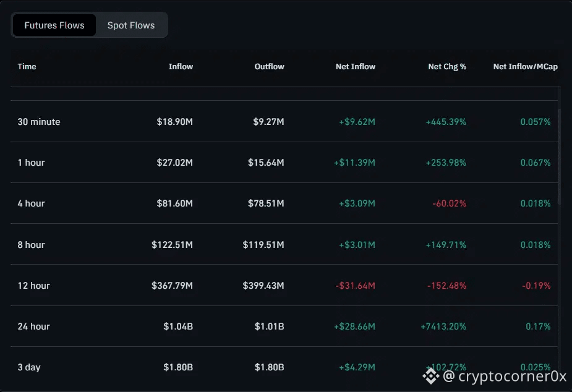Sort by the Net Inflow/MCap column
The image size is (572, 392).
click(525, 66)
